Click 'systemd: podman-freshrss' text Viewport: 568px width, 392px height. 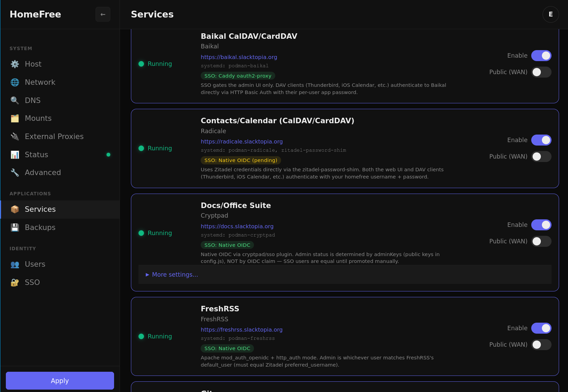(x=238, y=338)
